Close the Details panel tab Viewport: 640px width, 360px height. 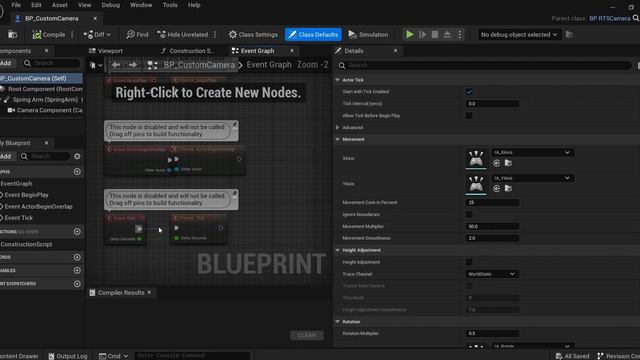pyautogui.click(x=396, y=51)
